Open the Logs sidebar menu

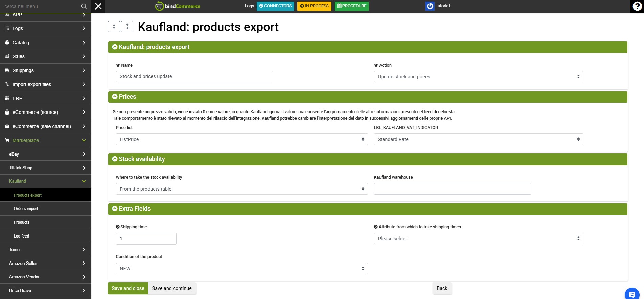(46, 28)
